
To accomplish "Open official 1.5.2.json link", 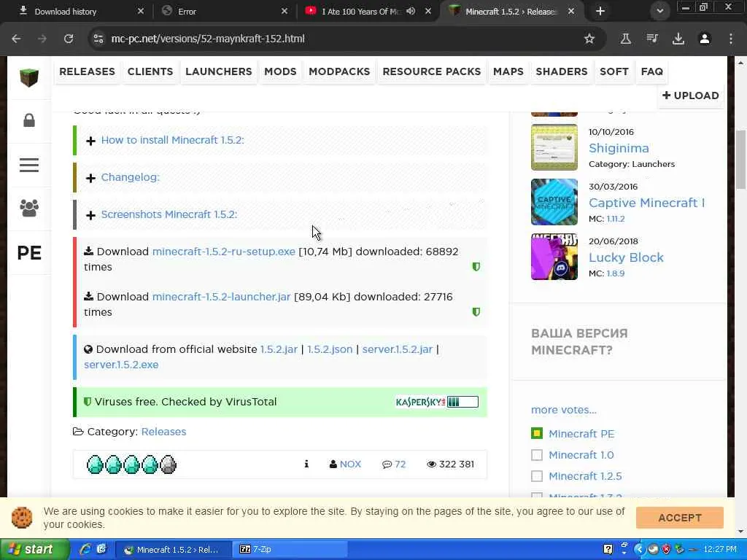I will coord(330,349).
